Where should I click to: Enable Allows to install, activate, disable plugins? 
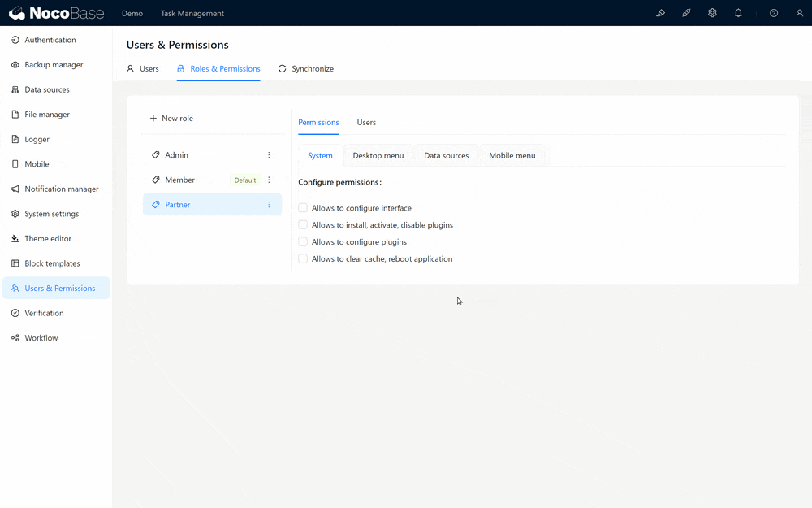303,225
